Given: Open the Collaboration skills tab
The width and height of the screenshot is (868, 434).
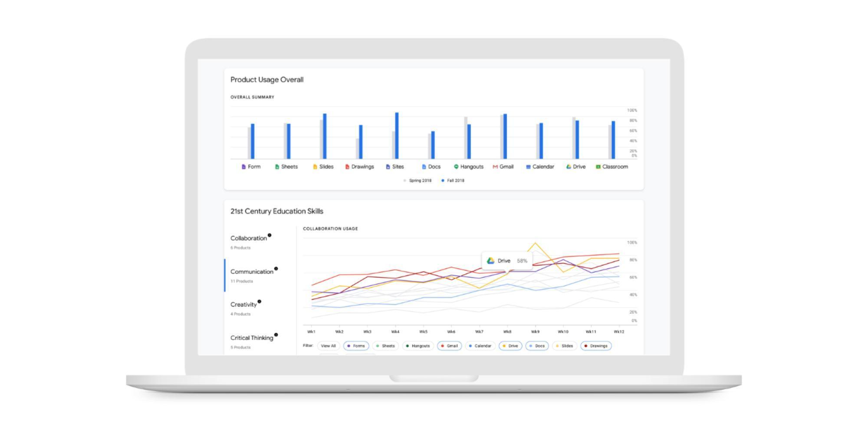Looking at the screenshot, I should click(260, 242).
